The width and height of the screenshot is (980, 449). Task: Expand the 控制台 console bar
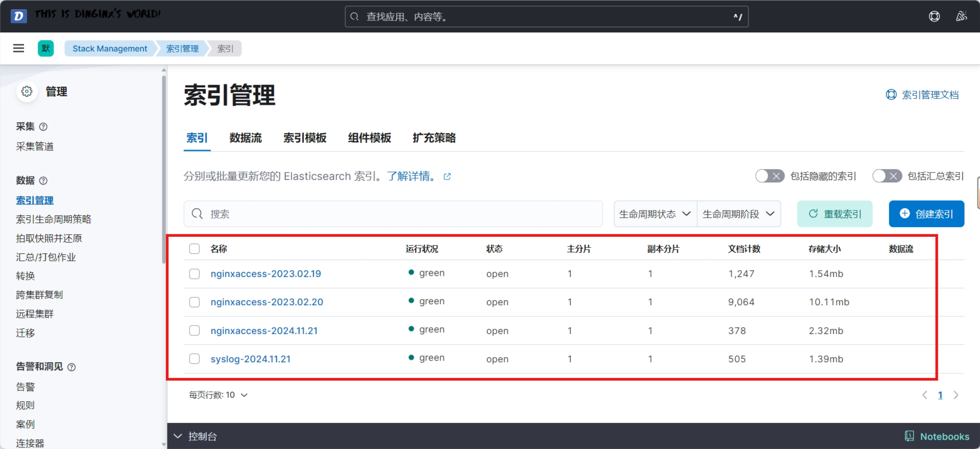(x=196, y=436)
